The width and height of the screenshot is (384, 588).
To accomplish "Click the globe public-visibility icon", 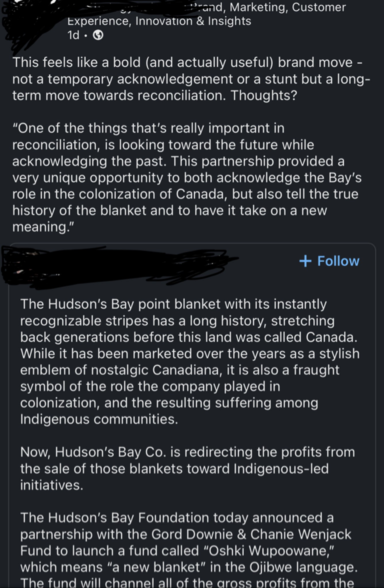I will pyautogui.click(x=98, y=35).
